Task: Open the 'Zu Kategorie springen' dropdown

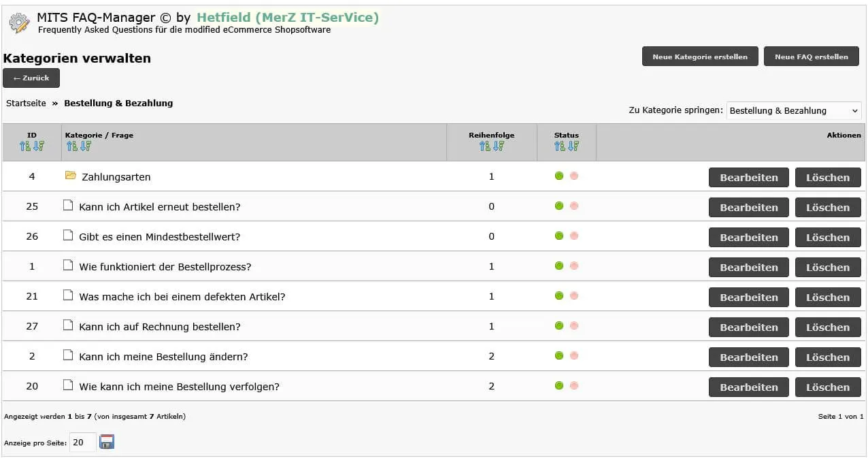Action: [x=794, y=111]
